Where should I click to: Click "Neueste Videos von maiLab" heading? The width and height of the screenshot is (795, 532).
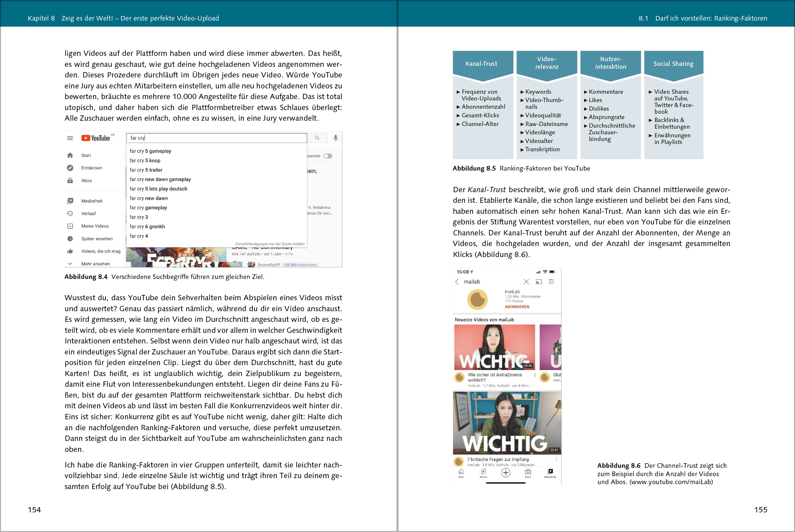(484, 320)
